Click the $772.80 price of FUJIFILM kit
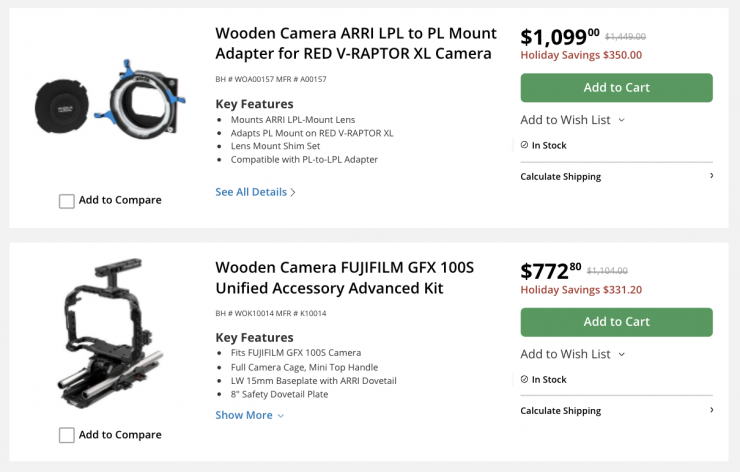This screenshot has width=740, height=472. [552, 271]
